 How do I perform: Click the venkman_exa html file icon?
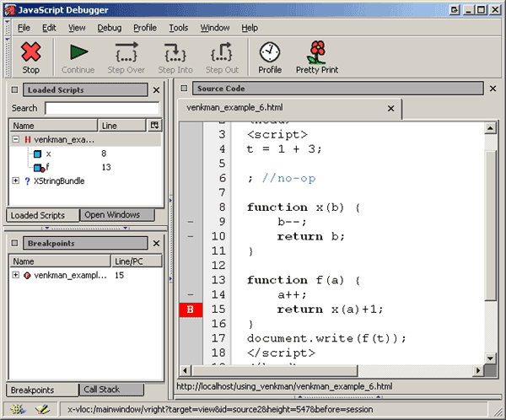[x=28, y=139]
